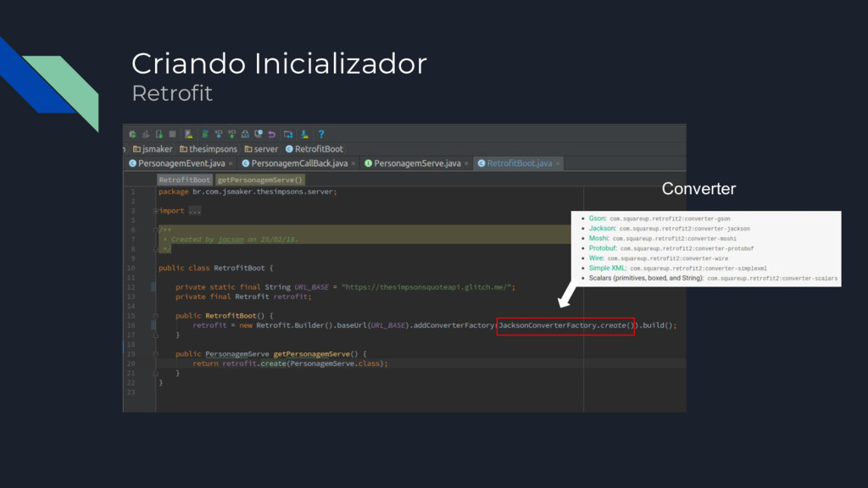Click the Stop square icon in toolbar
Image resolution: width=868 pixels, height=488 pixels.
173,135
